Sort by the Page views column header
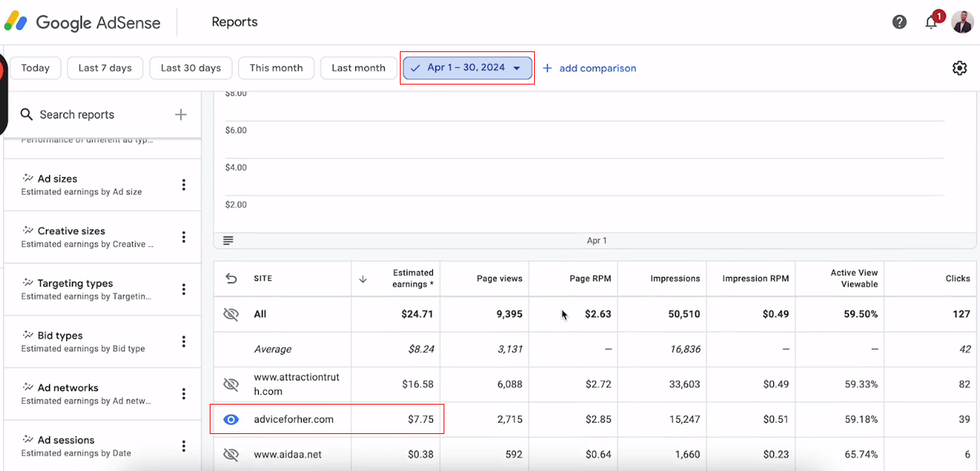980x471 pixels. [499, 279]
